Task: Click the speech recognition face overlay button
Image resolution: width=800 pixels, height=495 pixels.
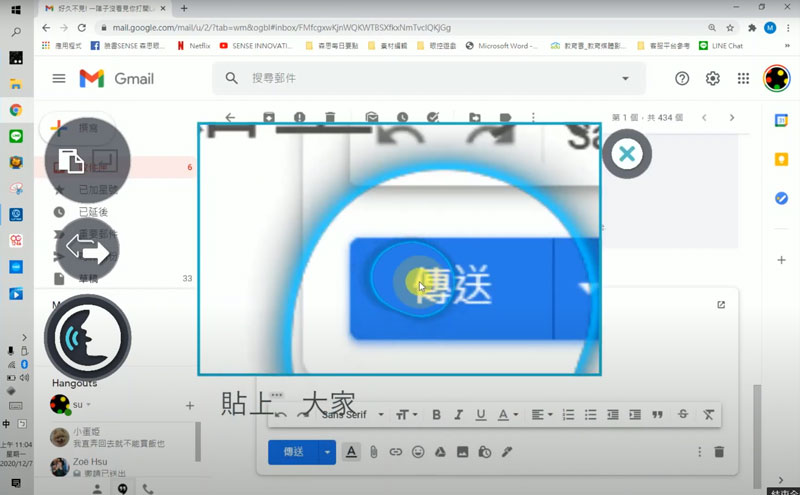Action: tap(88, 337)
